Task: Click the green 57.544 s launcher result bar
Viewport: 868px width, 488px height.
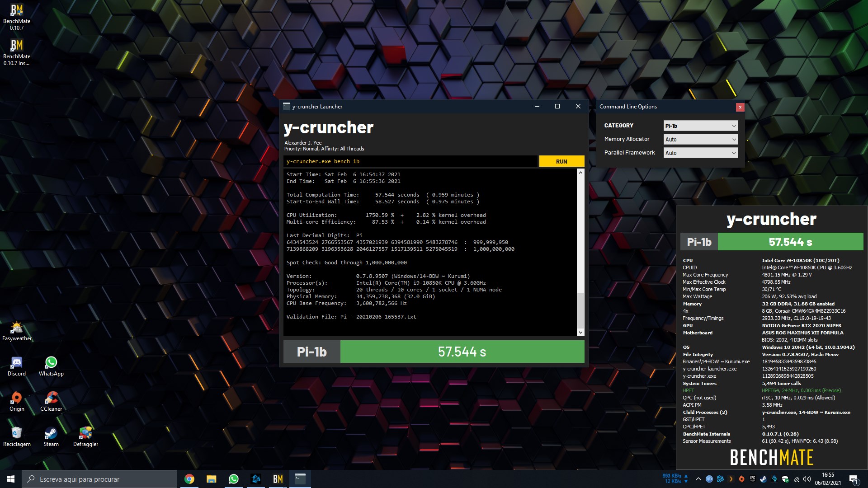Action: pyautogui.click(x=462, y=352)
